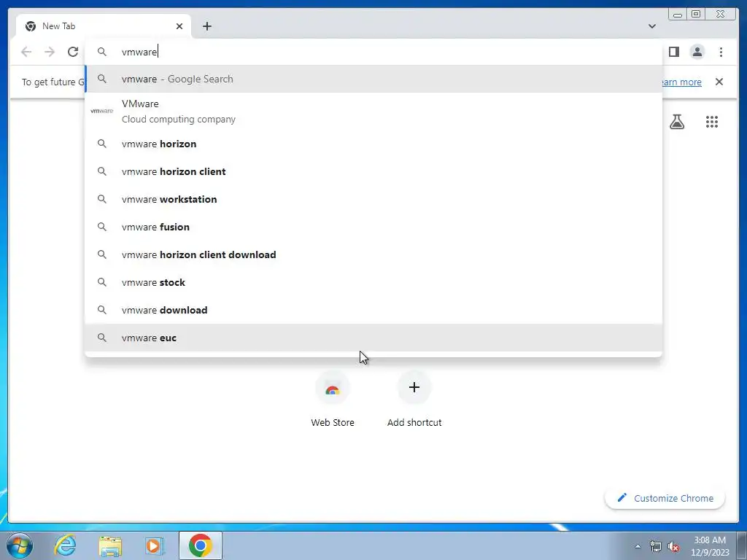Select the New Tab tab
Image resolution: width=747 pixels, height=560 pixels.
[104, 26]
